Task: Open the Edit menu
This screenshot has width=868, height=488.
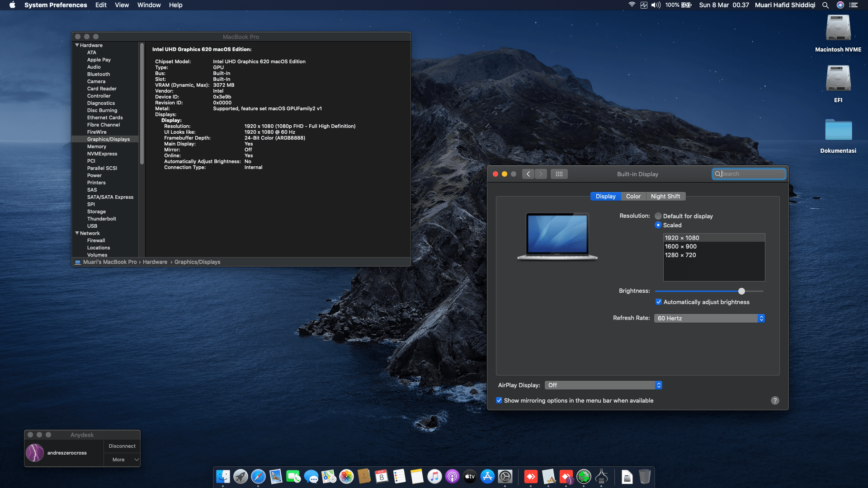Action: pos(101,5)
